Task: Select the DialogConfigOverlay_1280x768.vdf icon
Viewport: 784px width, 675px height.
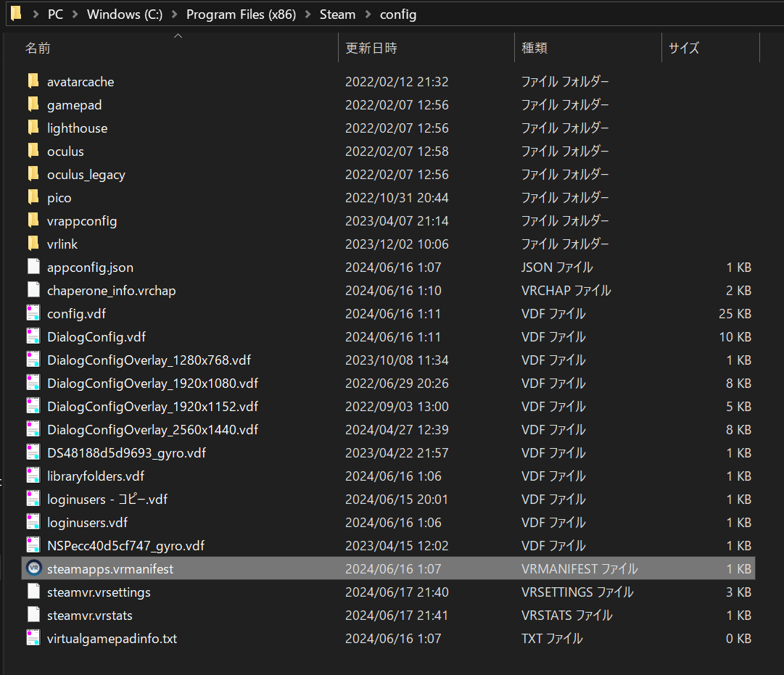Action: (x=33, y=360)
